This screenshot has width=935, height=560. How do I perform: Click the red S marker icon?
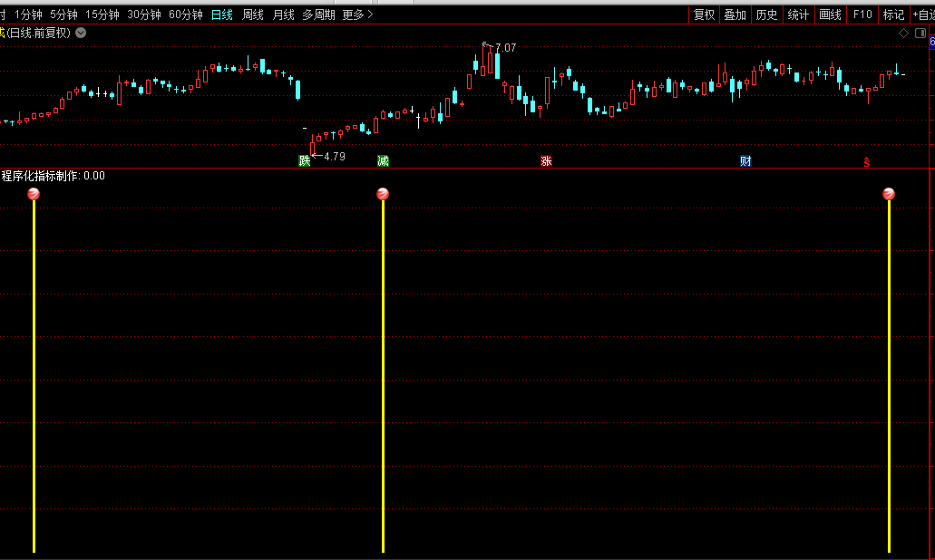pos(867,162)
